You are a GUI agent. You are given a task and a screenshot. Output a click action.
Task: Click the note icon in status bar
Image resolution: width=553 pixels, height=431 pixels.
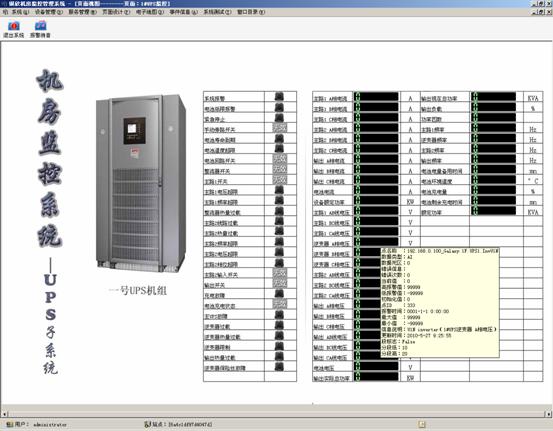point(422,424)
